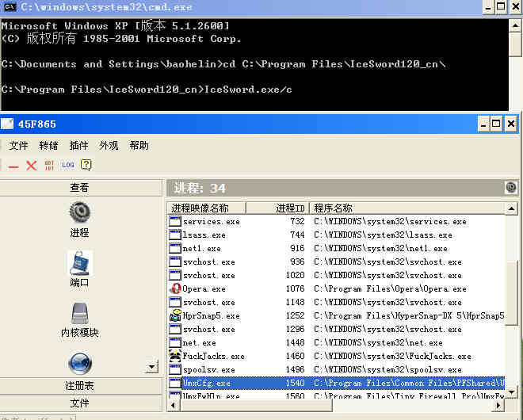
Task: Click the process list horizontal scrollbar thumb
Action: click(256, 405)
